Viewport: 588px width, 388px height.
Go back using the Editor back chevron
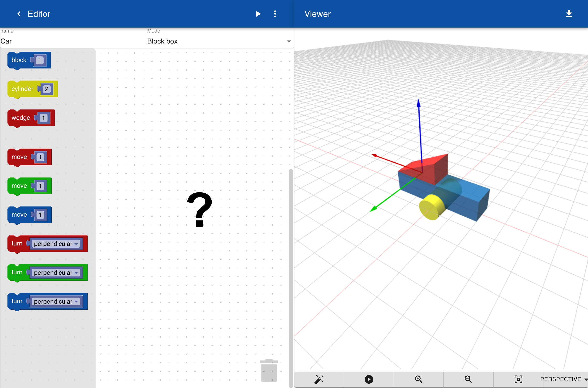coord(19,14)
